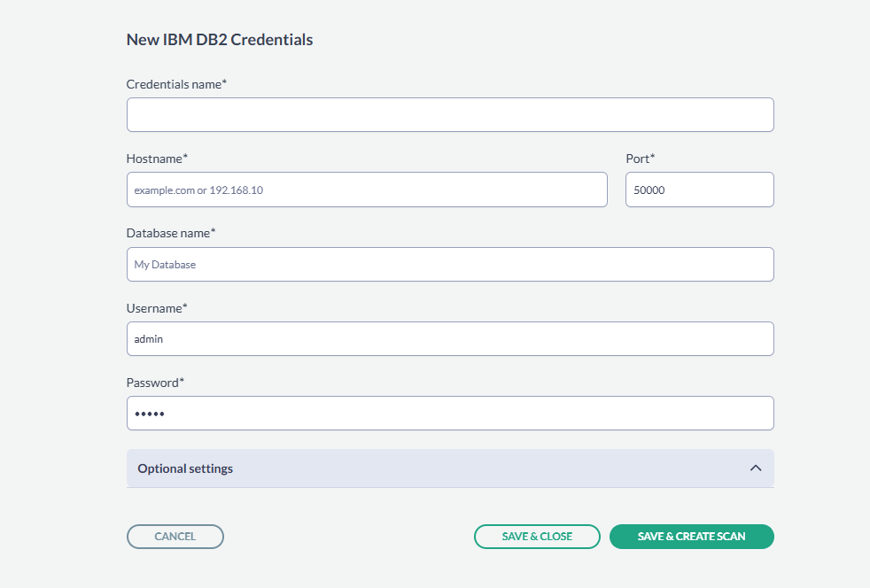Click the Username field containing admin
The width and height of the screenshot is (870, 588).
(x=450, y=338)
